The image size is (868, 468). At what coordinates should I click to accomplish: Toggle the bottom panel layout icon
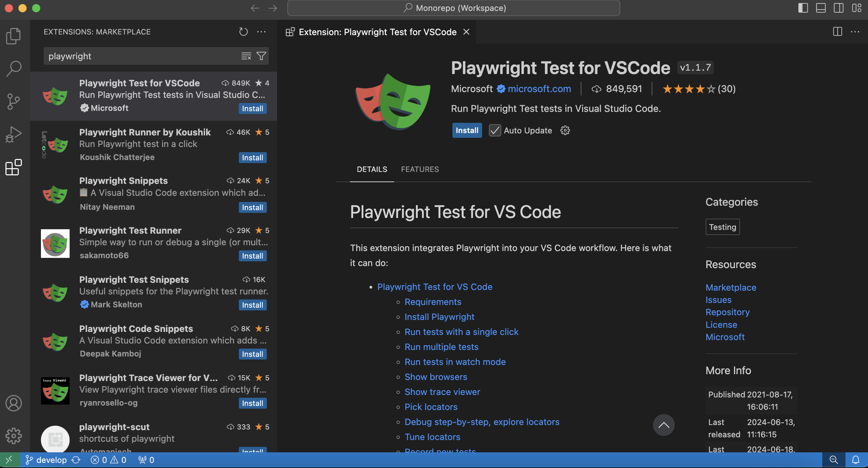pos(821,8)
